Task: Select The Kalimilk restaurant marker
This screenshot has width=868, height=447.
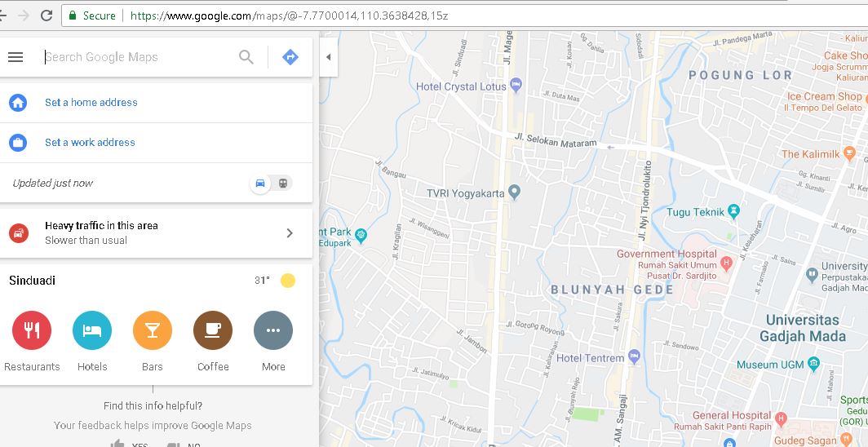Action: coord(850,153)
